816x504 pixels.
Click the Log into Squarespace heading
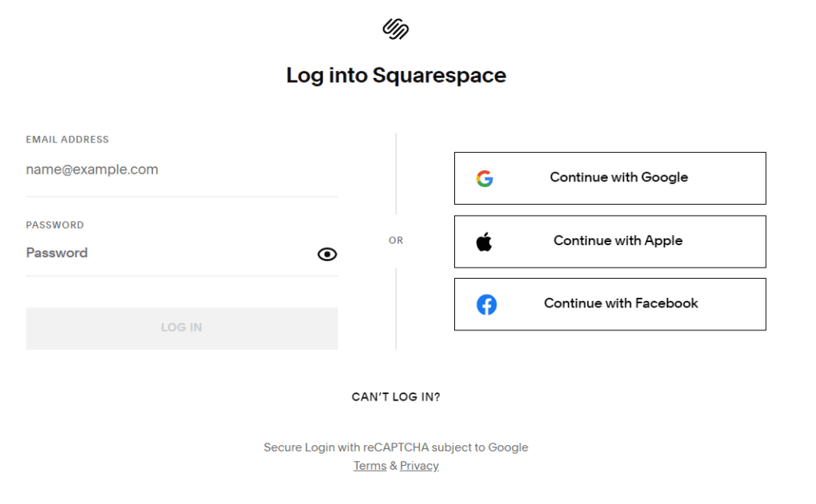(396, 76)
